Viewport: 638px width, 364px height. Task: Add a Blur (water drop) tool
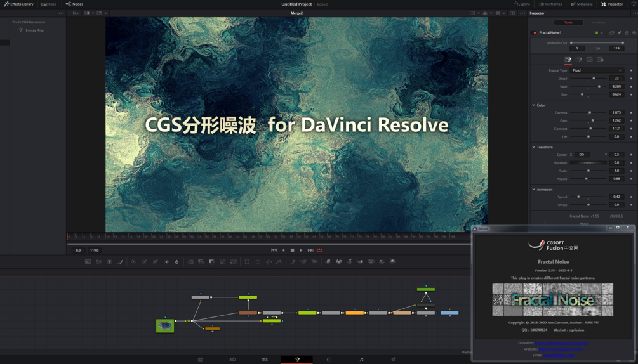pos(176,262)
